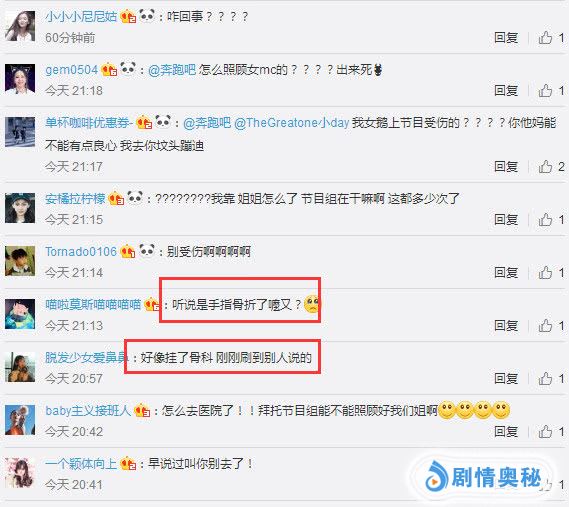Screen dimensions: 569x507
Task: View avatar of 一个颖体向上
Action: pos(20,473)
